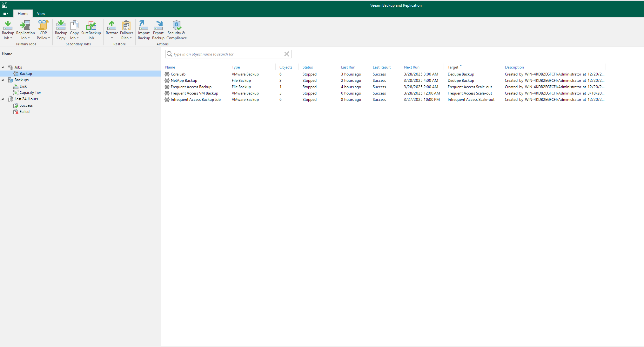644x347 pixels.
Task: Click gear icon beside Frequent Access VM Backup
Action: pyautogui.click(x=167, y=93)
